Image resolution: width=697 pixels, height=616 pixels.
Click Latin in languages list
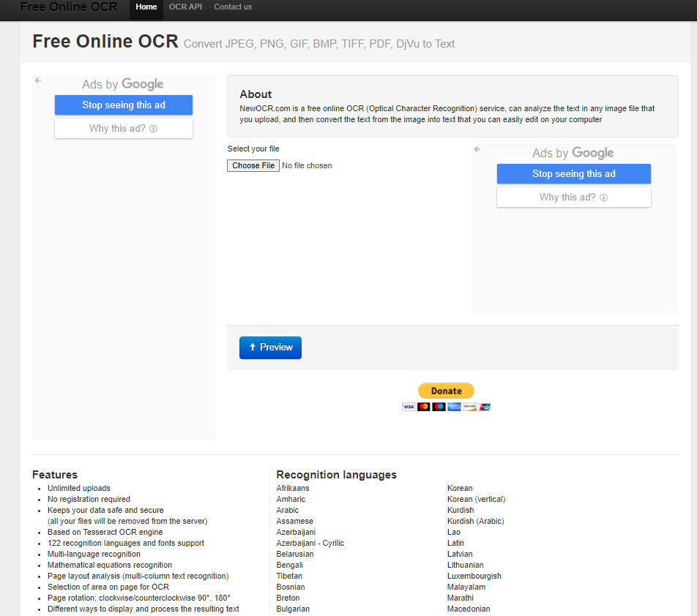(455, 543)
